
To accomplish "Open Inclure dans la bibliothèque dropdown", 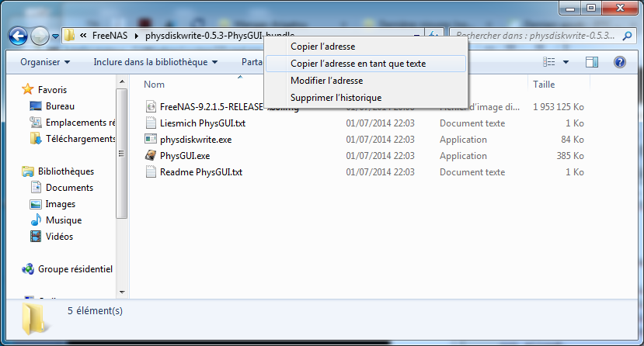I will [155, 62].
